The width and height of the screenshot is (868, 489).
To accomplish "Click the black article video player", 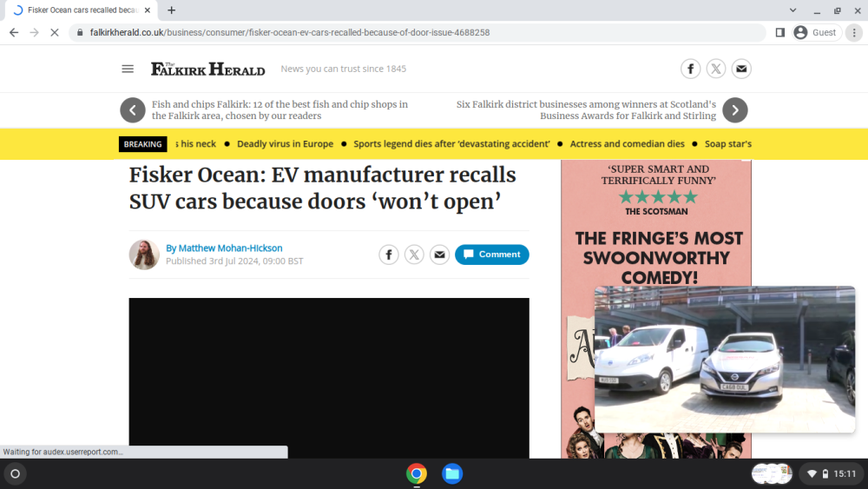I will coord(329,378).
